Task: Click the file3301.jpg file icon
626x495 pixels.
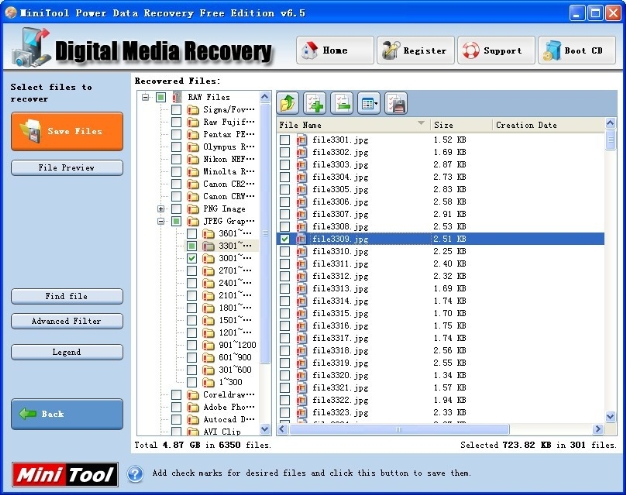Action: (x=302, y=140)
